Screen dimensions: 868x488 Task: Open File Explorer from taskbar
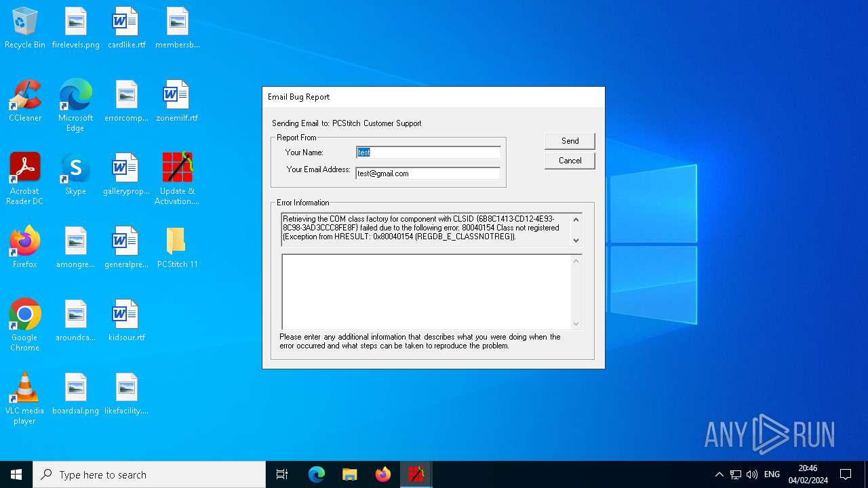[x=350, y=474]
